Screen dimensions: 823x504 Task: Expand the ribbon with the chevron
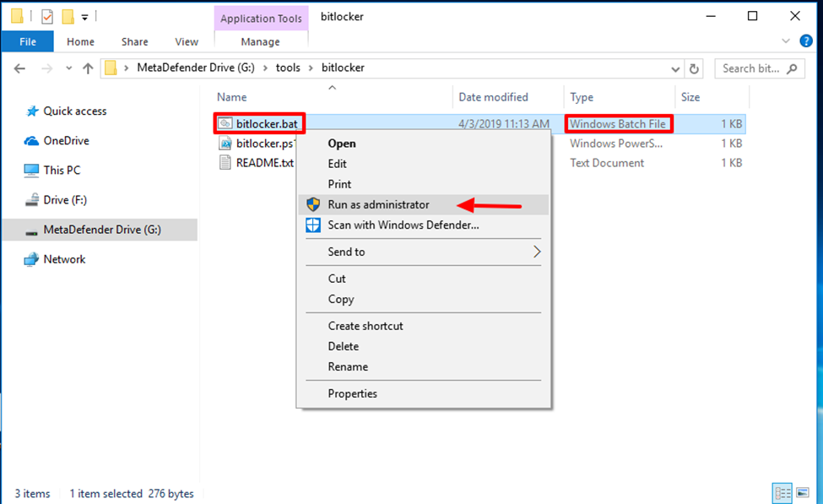(785, 41)
